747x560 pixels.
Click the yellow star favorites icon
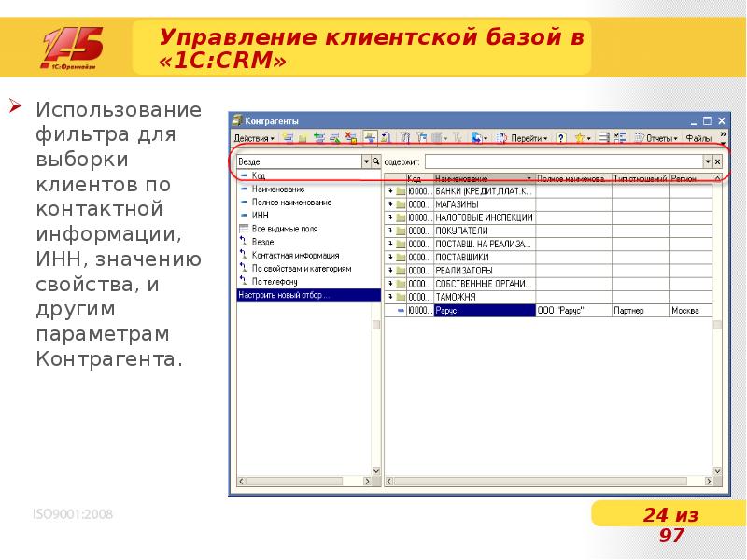[579, 138]
